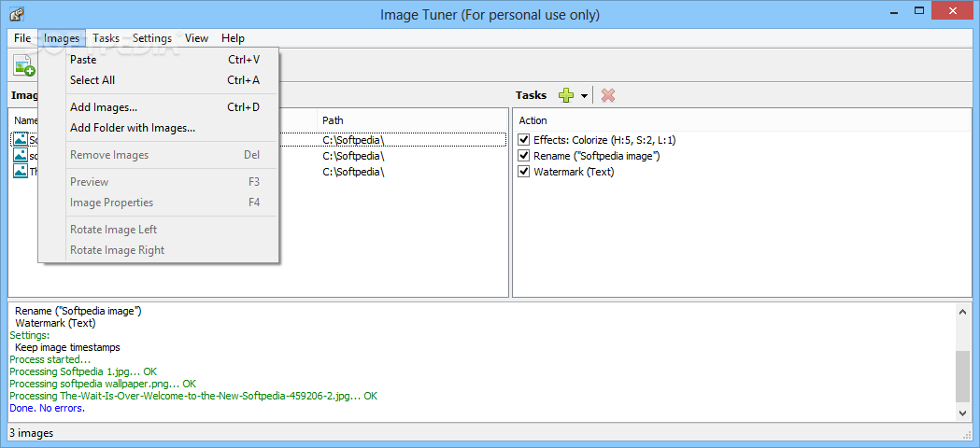
Task: Minimize the Image Tuner window
Action: [893, 11]
